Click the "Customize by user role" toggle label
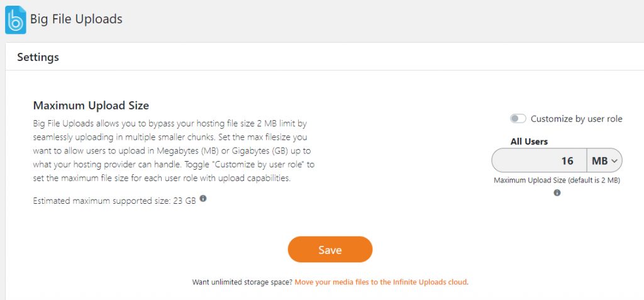 click(x=576, y=119)
